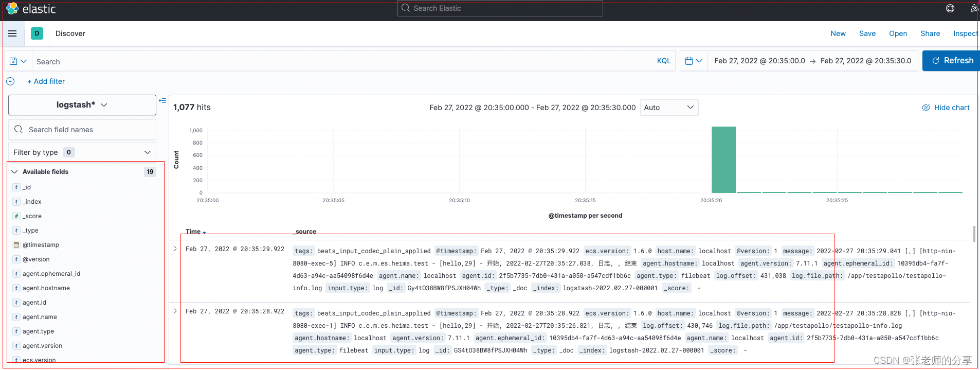Open the hamburger navigation menu
The image size is (980, 370).
pos(12,33)
